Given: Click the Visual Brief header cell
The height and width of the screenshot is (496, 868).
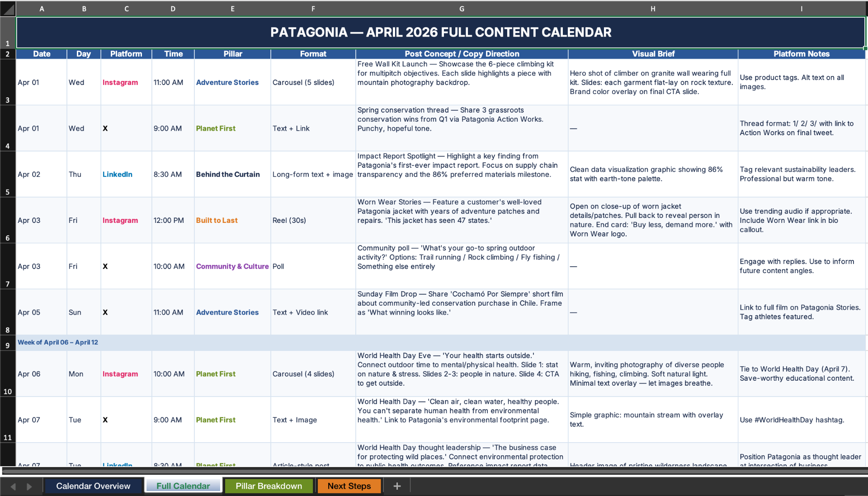Looking at the screenshot, I should tap(653, 54).
